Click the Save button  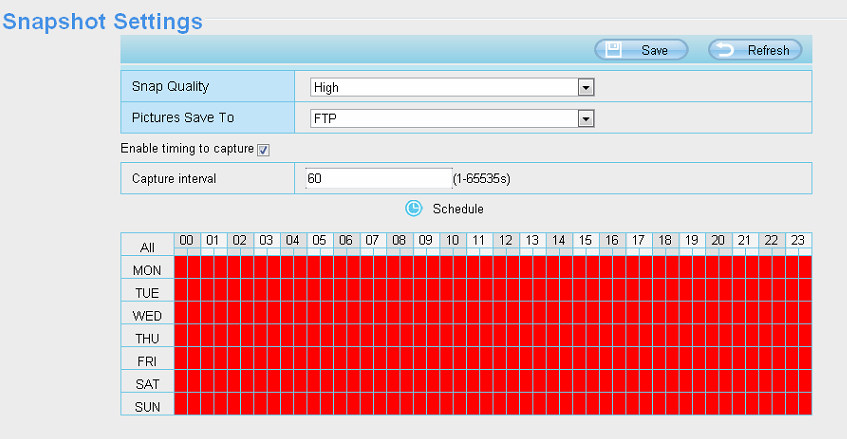641,50
